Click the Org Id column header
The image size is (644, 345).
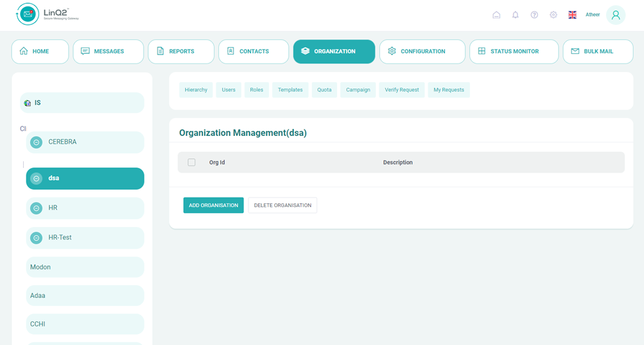coord(217,162)
